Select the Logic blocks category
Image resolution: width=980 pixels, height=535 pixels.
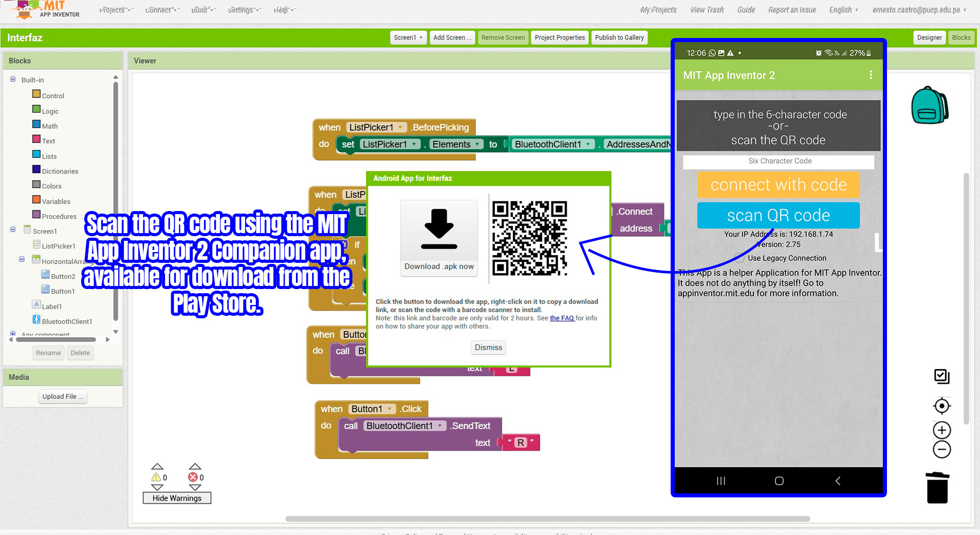coord(46,110)
